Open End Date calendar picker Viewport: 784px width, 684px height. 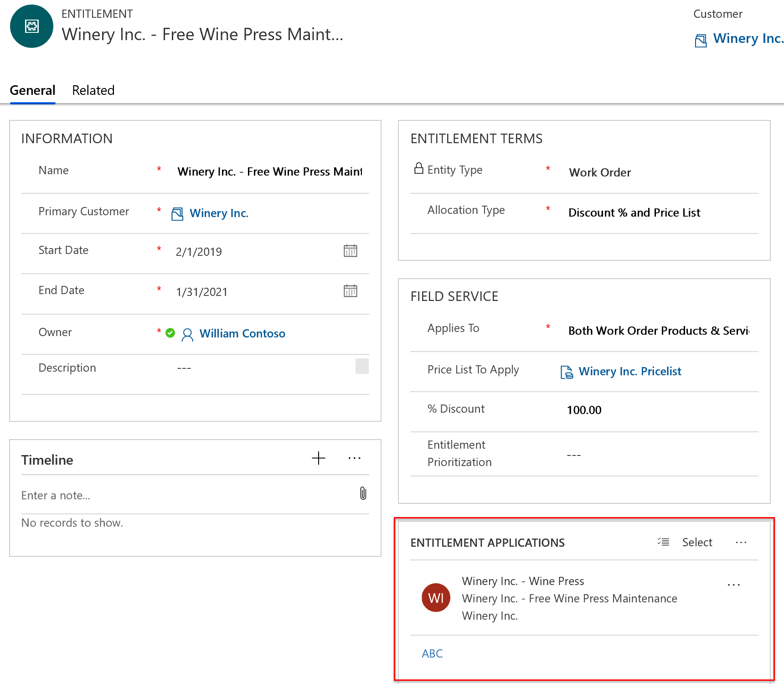coord(350,291)
